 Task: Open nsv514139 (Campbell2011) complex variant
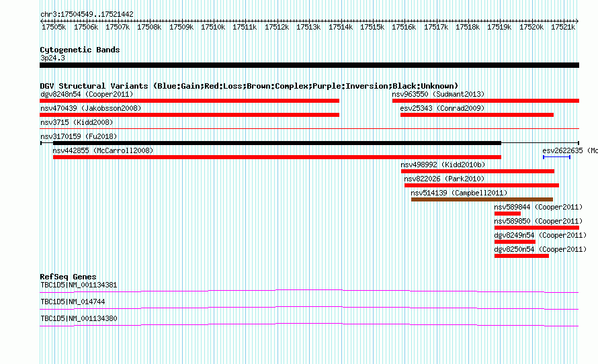click(x=459, y=193)
